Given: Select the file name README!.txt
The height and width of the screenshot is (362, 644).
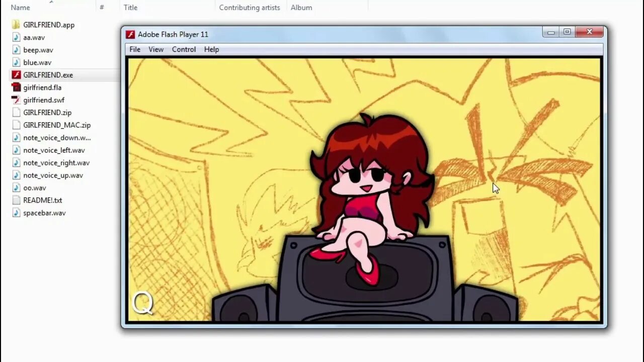Looking at the screenshot, I should pos(43,200).
